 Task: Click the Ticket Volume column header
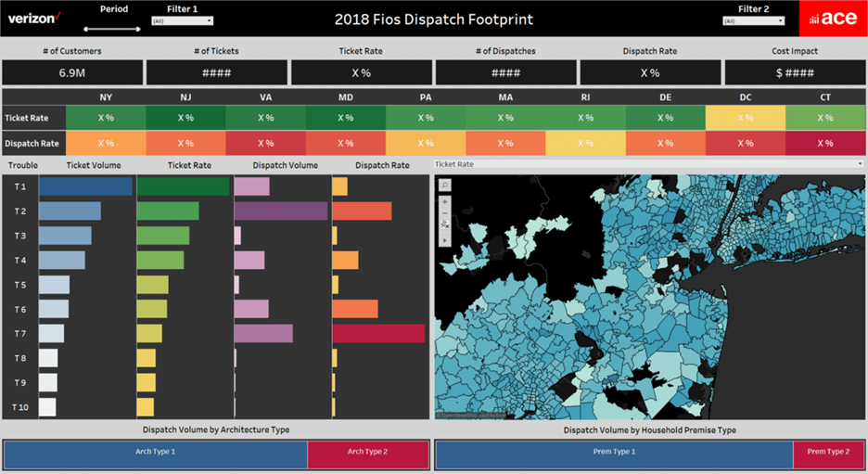click(94, 165)
